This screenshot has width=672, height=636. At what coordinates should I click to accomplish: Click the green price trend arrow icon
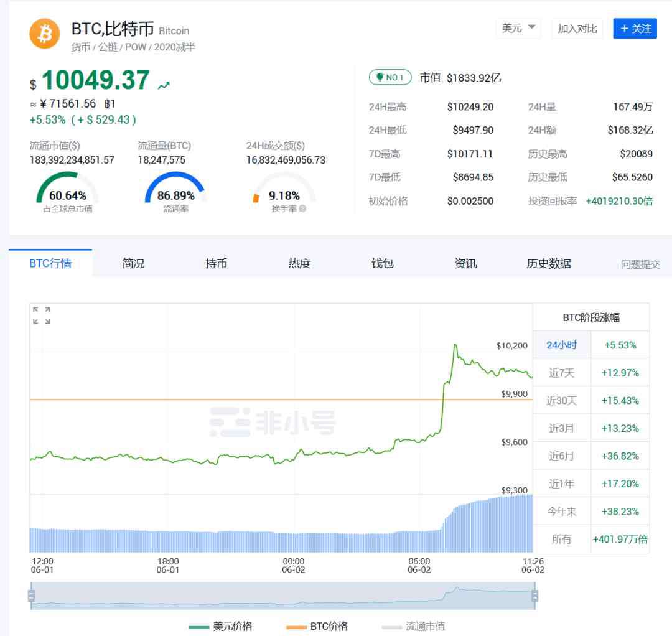click(164, 85)
